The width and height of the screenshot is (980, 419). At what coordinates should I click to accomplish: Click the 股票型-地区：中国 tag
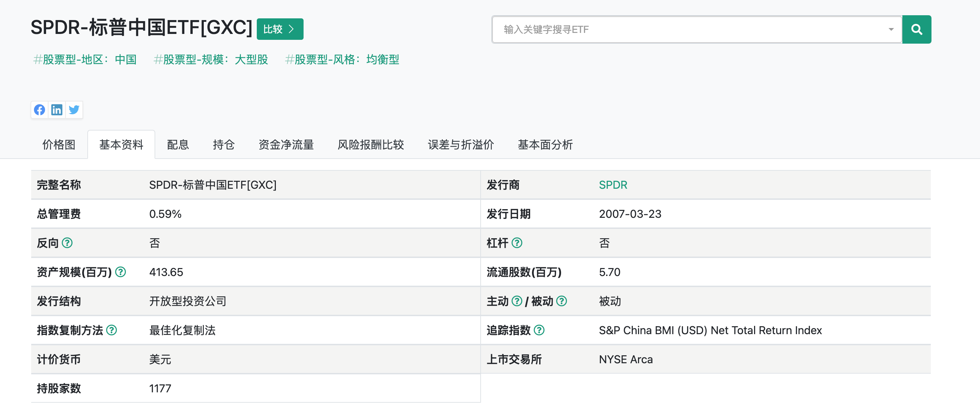pos(85,60)
